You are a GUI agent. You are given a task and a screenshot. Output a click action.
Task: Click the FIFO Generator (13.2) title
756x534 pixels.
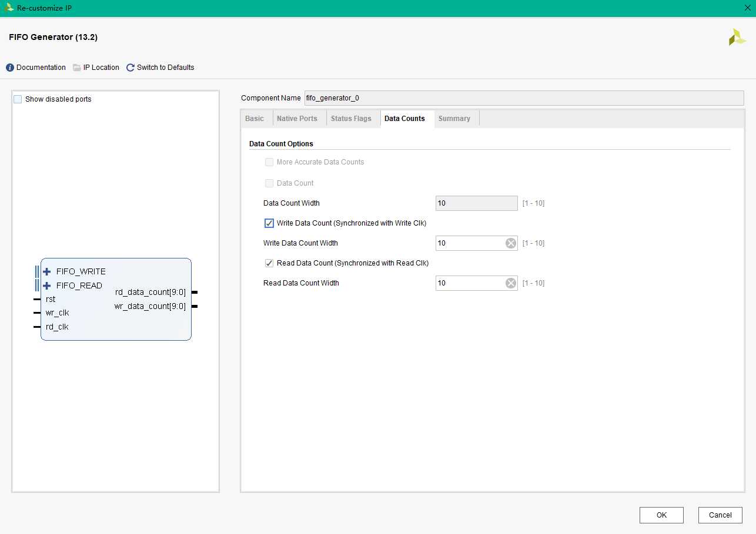(53, 37)
